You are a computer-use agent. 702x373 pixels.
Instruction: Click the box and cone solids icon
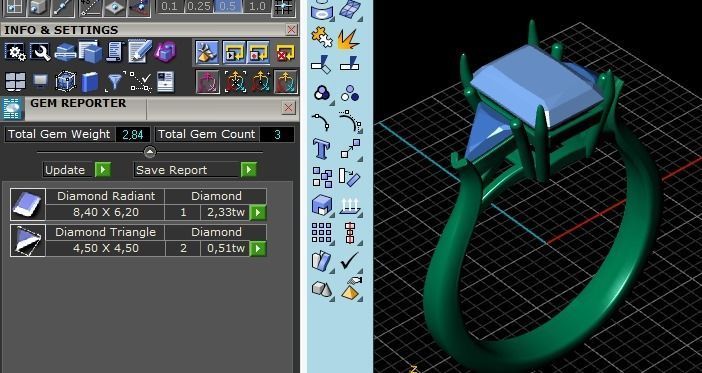(x=321, y=289)
